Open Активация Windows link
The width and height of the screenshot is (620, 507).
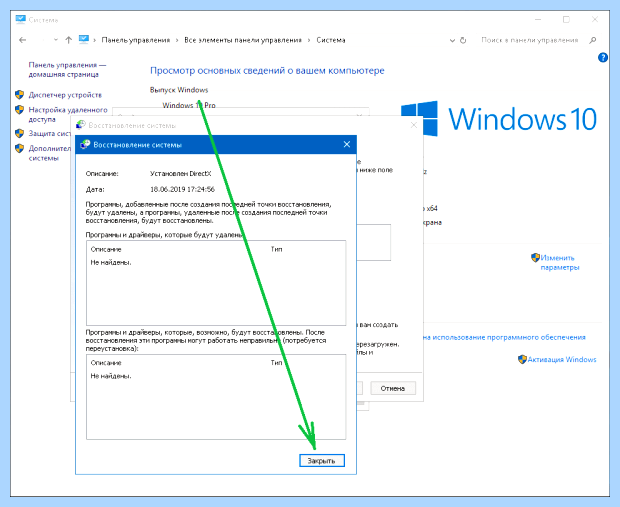tap(562, 359)
